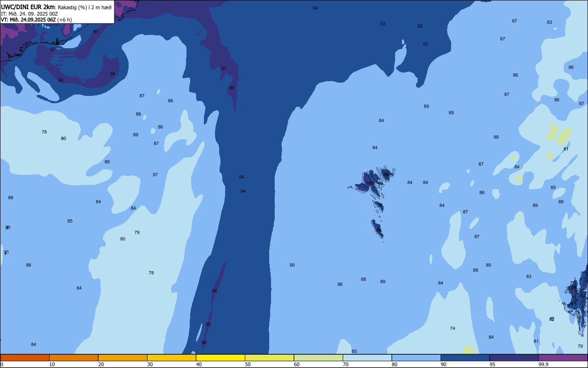Viewport: 588px width, 368px height.
Task: Select the "74" humidity value on the map
Action: [x=452, y=329]
